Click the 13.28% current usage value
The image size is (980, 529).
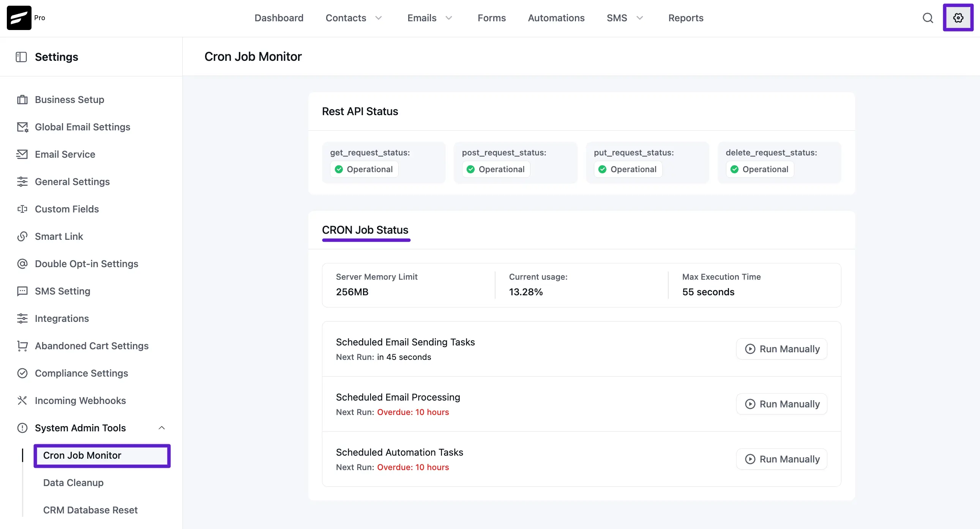526,292
